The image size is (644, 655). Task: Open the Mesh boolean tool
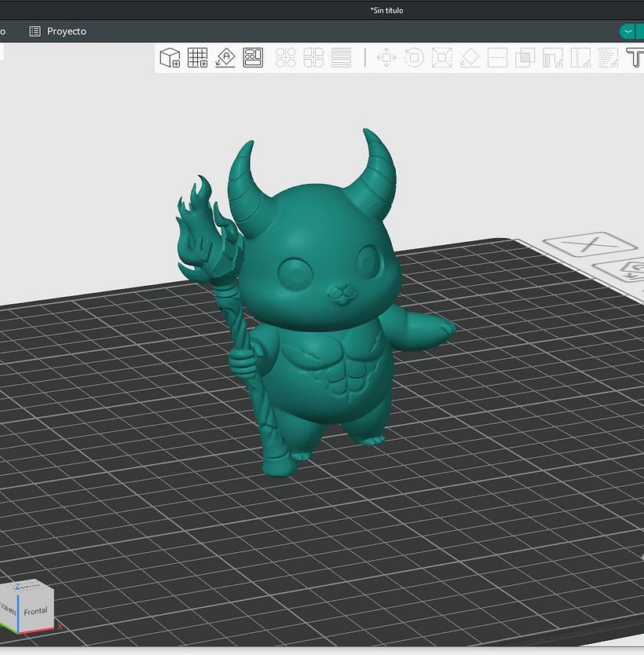pos(525,57)
